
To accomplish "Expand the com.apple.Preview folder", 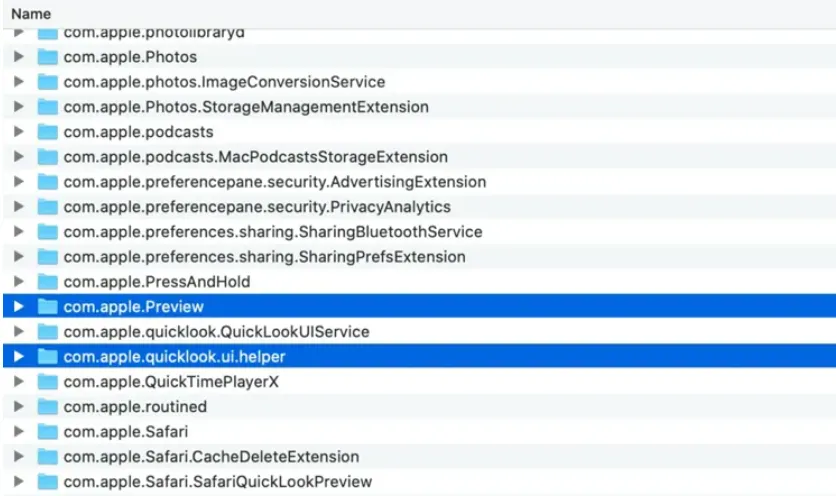I will tap(19, 307).
